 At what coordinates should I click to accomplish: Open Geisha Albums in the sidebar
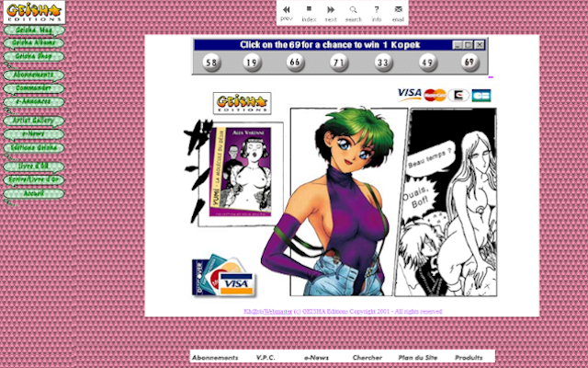[x=33, y=42]
